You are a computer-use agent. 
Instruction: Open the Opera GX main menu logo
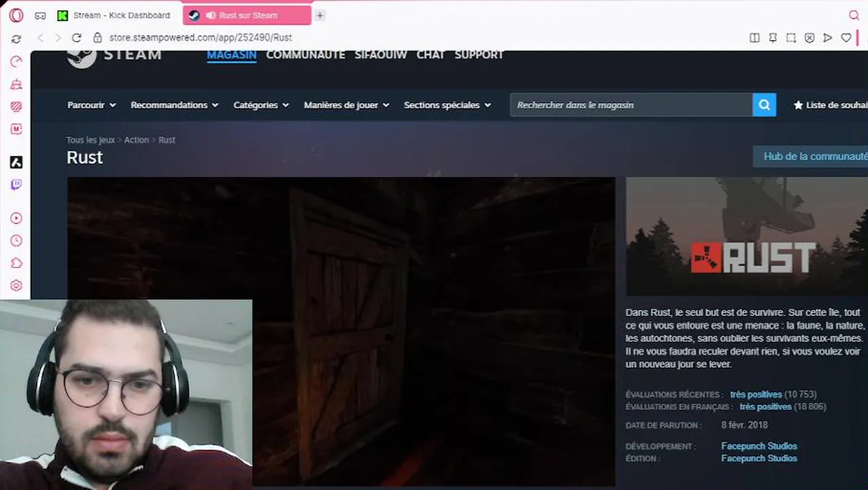tap(16, 15)
